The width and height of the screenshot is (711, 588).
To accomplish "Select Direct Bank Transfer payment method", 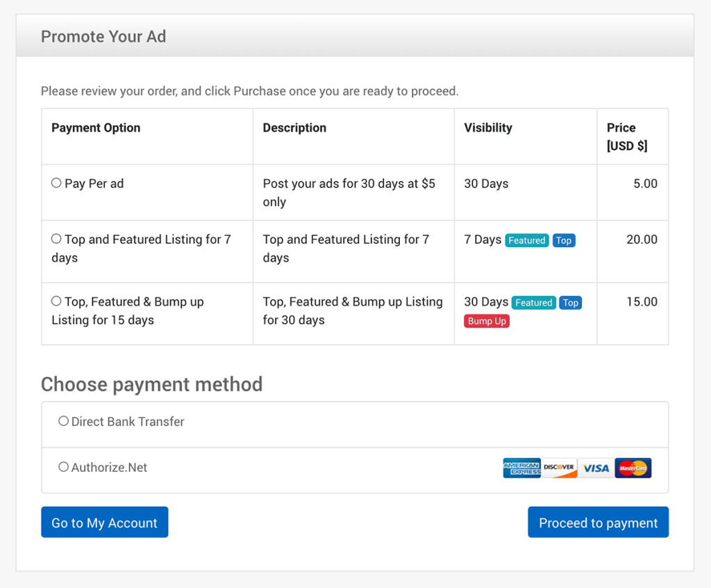I will point(63,421).
